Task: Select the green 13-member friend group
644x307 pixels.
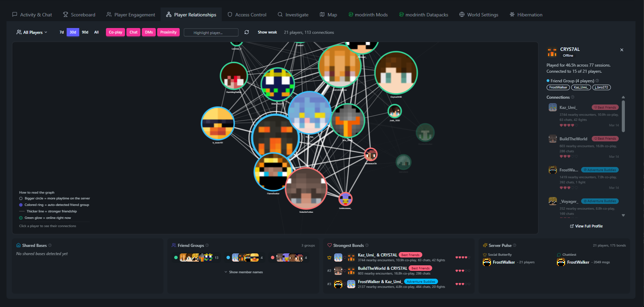Action: pos(196,257)
